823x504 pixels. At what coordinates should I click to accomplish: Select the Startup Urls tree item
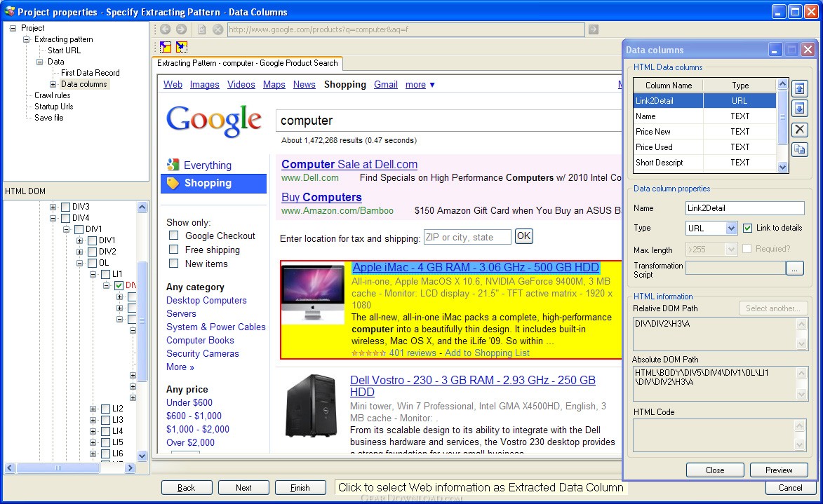tap(53, 107)
